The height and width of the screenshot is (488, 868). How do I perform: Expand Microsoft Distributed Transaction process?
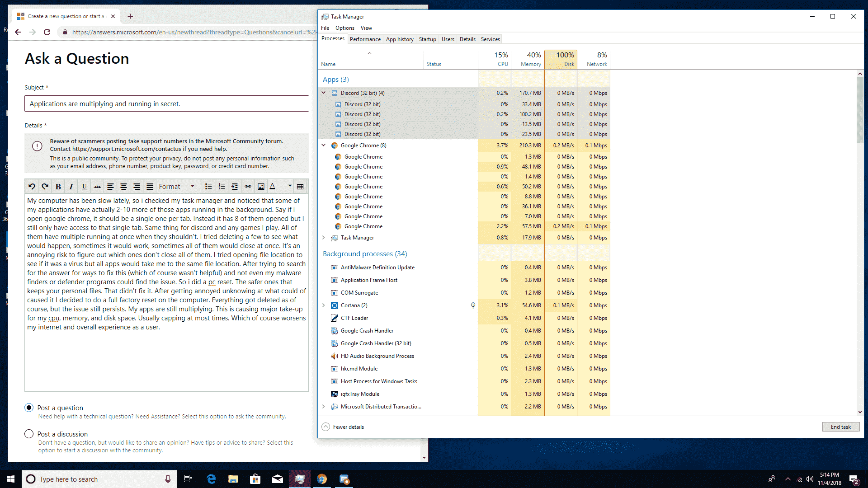pos(324,407)
